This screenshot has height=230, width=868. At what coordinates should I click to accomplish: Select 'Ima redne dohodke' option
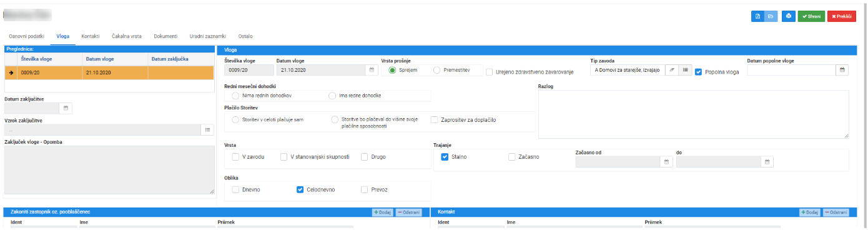pos(332,96)
